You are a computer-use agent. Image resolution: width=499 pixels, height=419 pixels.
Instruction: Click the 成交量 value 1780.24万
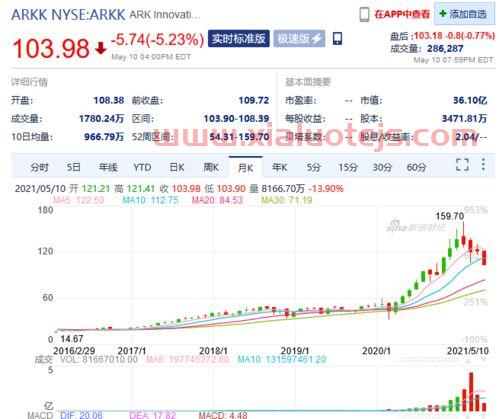101,119
